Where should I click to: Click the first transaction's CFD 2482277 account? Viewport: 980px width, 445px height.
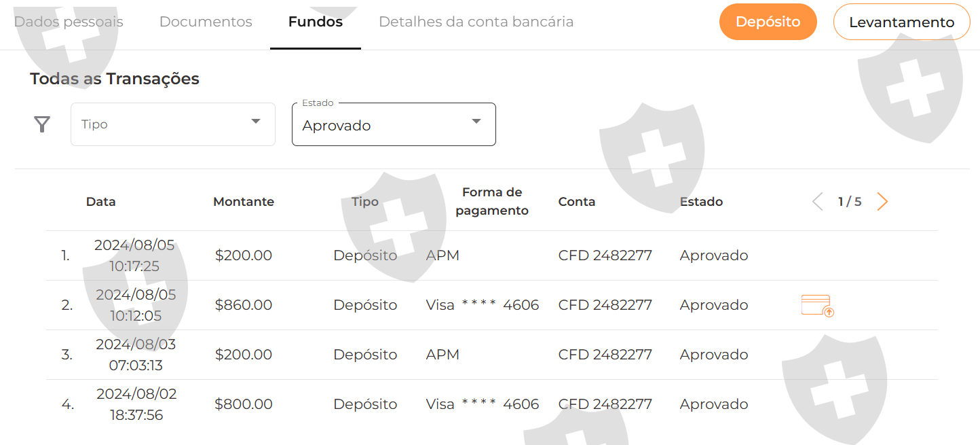(x=605, y=255)
